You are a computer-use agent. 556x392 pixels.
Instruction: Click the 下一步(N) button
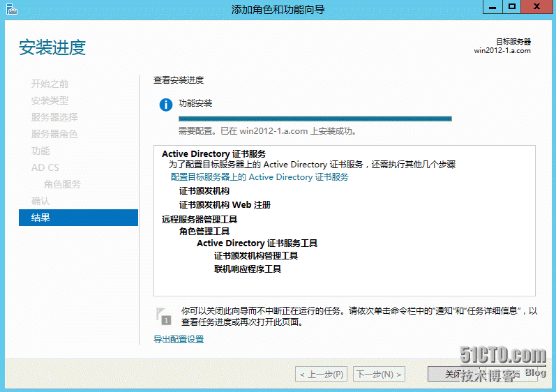[x=379, y=375]
